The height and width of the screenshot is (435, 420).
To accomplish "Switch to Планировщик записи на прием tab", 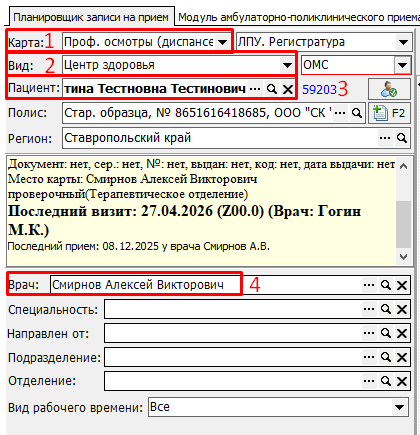I will [91, 17].
